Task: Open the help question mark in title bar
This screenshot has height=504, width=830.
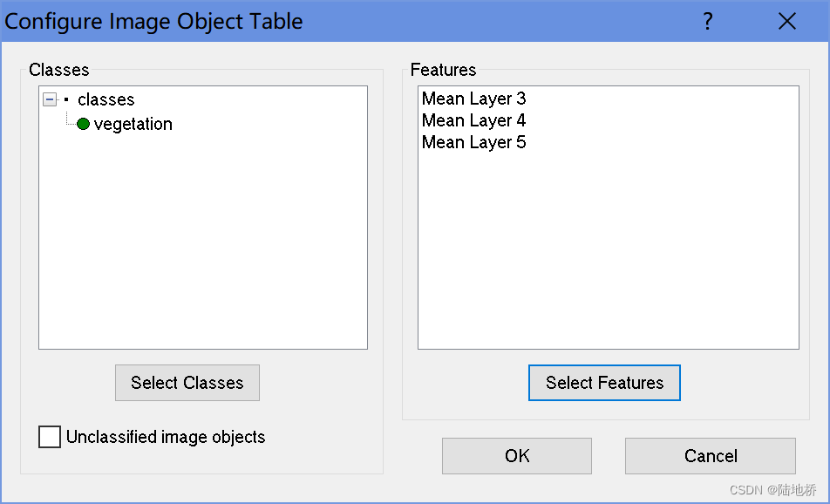Action: coord(708,21)
